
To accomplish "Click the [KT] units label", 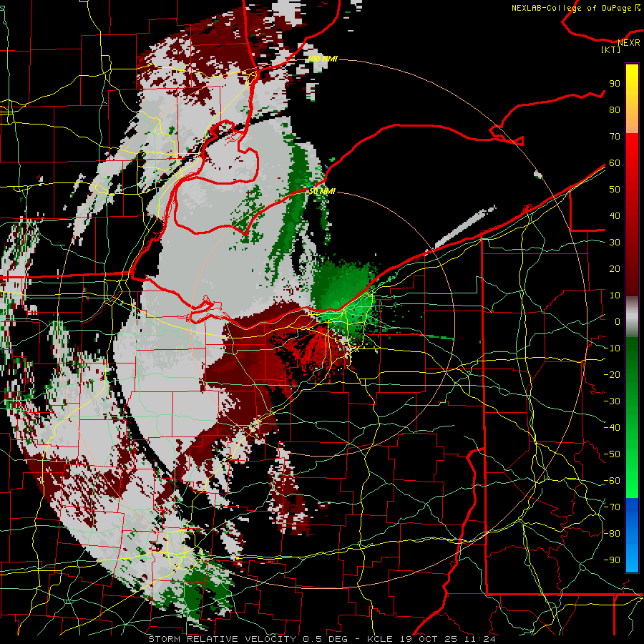I will (x=611, y=49).
